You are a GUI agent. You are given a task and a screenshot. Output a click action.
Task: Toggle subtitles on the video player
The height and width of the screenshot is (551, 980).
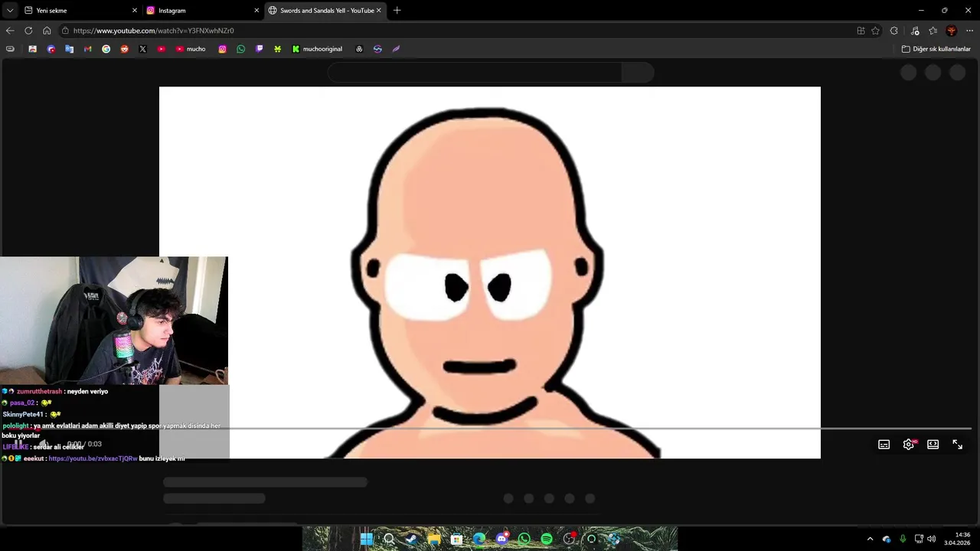click(x=884, y=445)
